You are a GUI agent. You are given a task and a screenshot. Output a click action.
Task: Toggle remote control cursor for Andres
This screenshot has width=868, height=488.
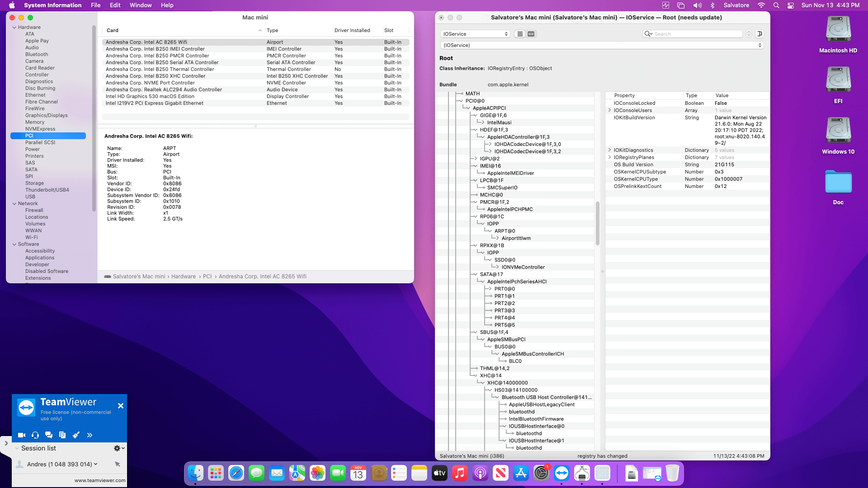(118, 464)
